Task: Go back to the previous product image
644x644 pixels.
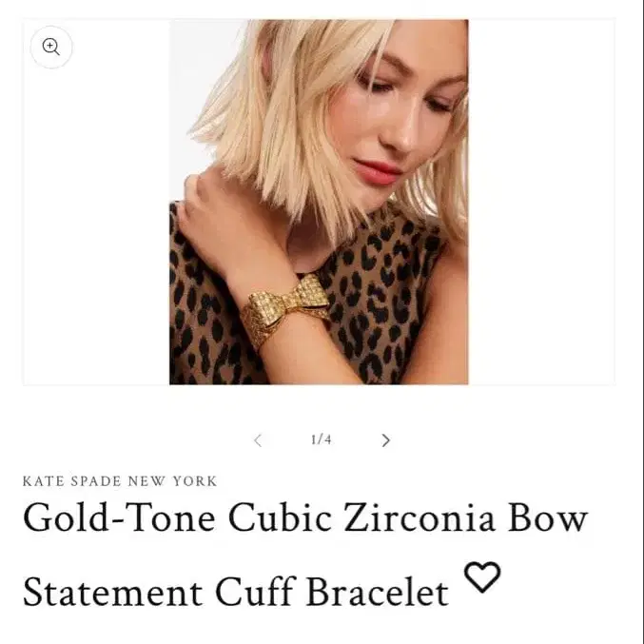Action: coord(258,440)
